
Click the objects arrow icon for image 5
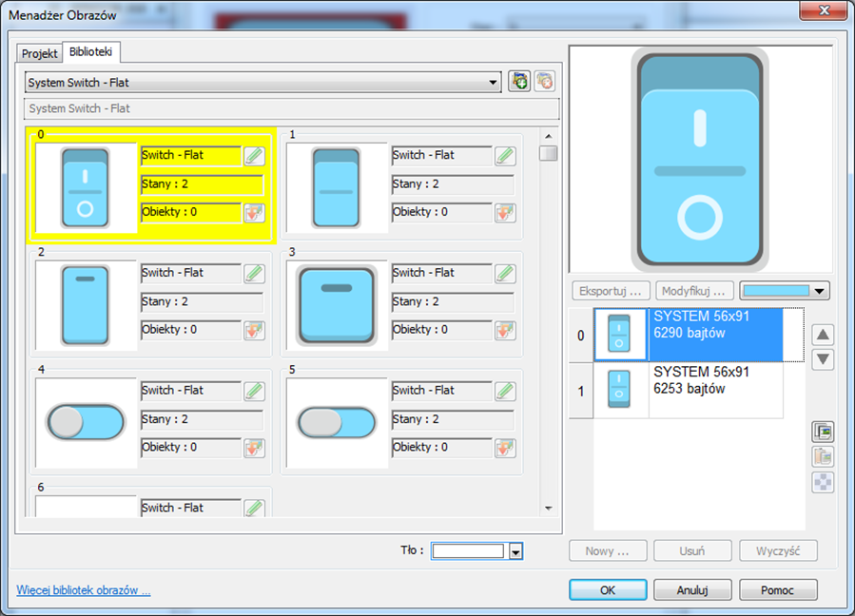pos(505,448)
